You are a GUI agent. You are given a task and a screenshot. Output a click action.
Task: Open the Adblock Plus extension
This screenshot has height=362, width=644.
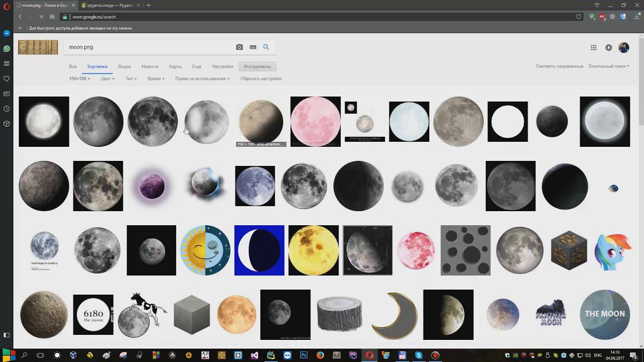pyautogui.click(x=602, y=17)
